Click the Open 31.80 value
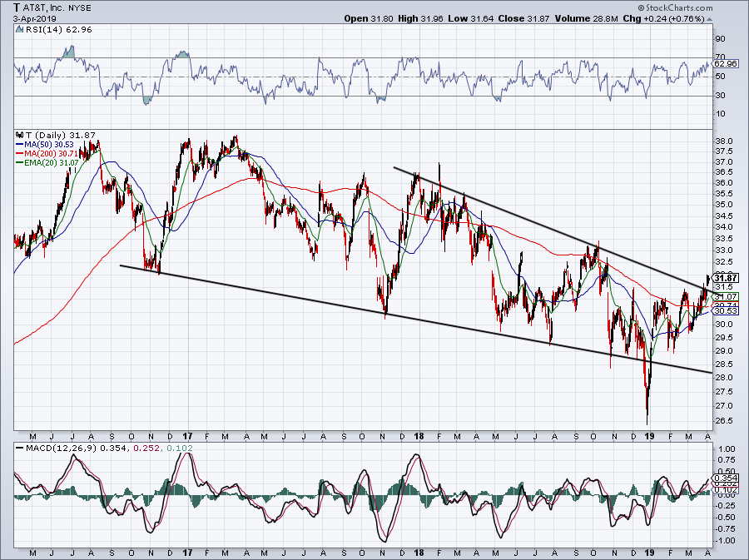Screen dimensions: 749x560 pyautogui.click(x=369, y=18)
